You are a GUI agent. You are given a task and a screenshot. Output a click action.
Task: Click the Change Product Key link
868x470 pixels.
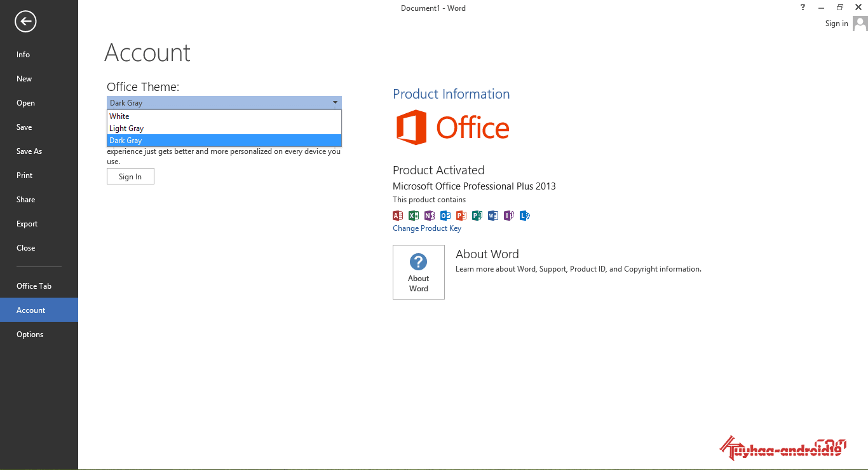coord(427,228)
